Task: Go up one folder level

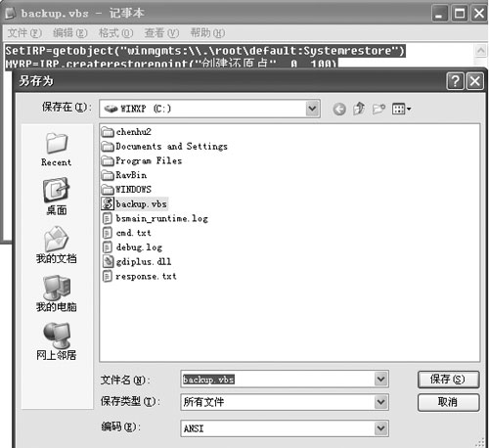Action: (359, 109)
